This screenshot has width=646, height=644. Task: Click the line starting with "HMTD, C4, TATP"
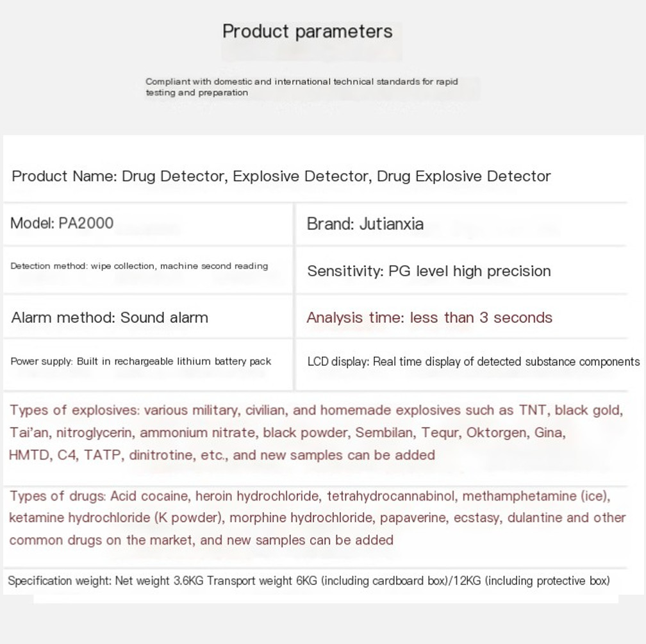[x=222, y=456]
